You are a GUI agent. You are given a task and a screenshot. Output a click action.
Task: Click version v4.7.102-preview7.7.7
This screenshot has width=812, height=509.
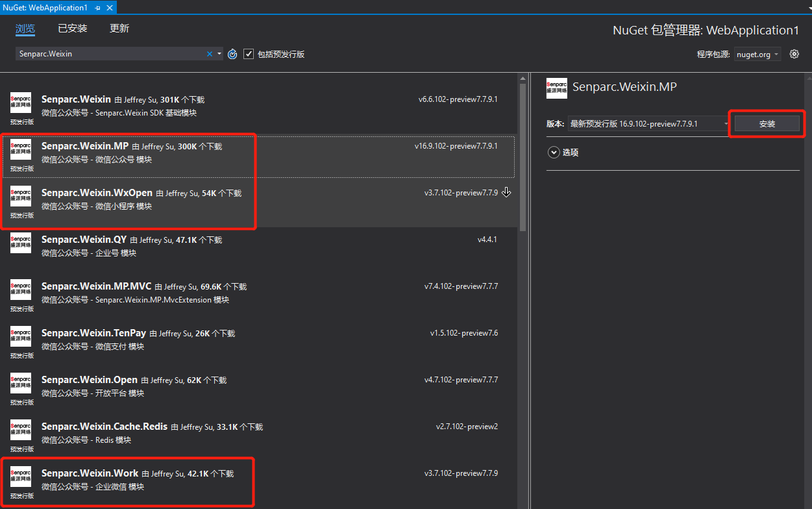tap(461, 380)
